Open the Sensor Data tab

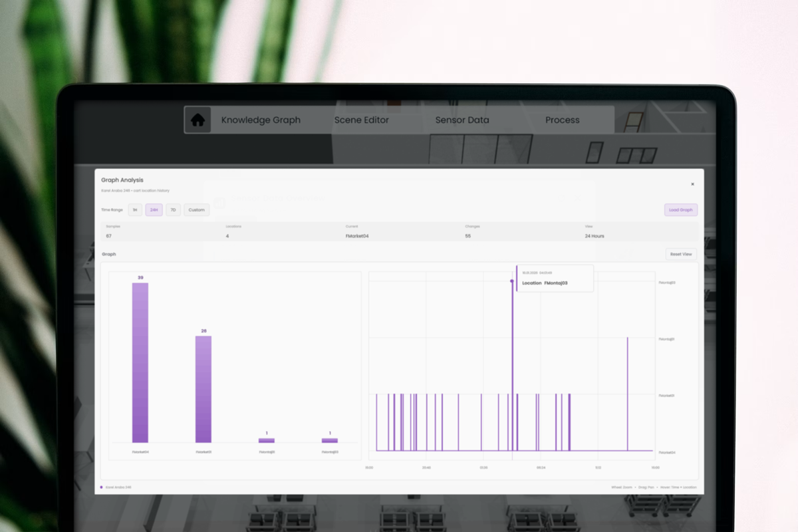point(462,120)
